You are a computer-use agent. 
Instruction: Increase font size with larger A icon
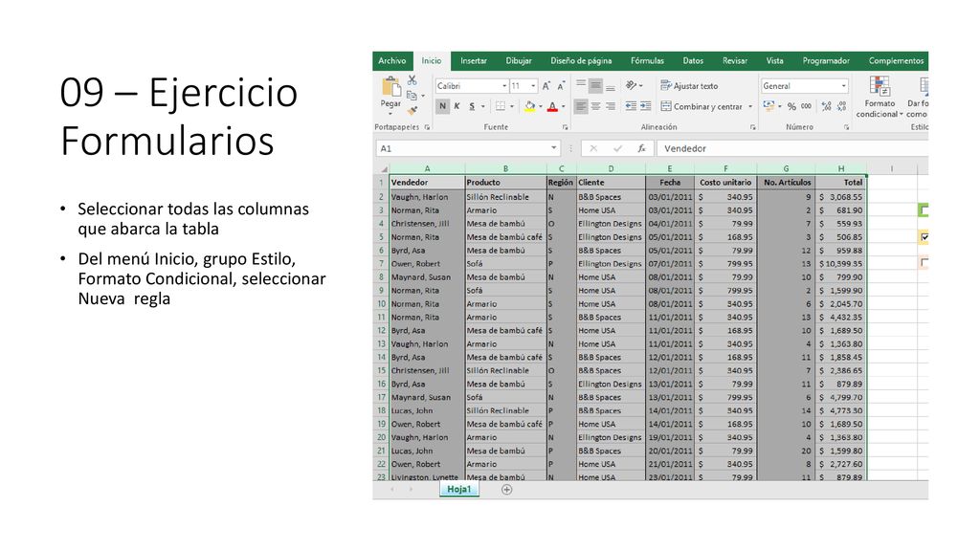point(546,86)
